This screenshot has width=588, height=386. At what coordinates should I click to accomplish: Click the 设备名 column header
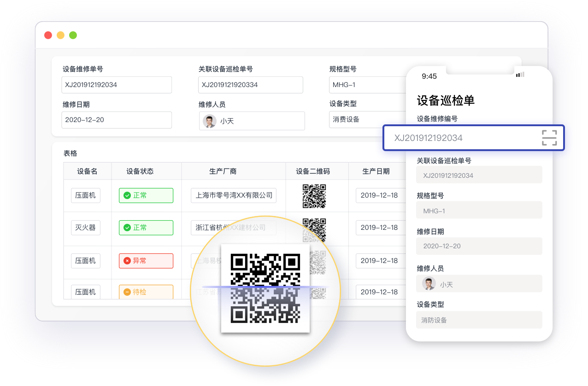tap(88, 171)
